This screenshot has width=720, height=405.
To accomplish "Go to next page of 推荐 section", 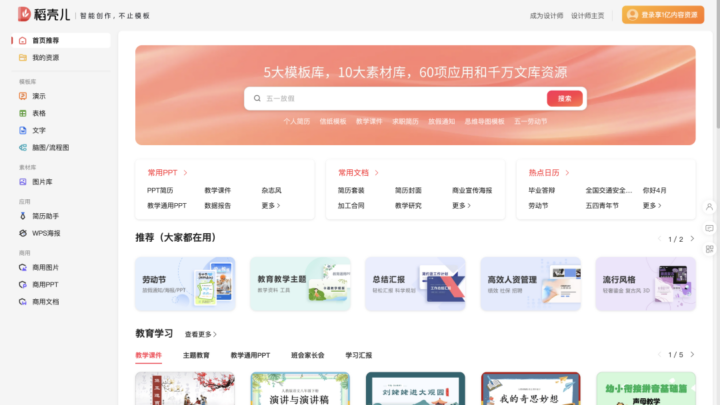I will coord(692,239).
